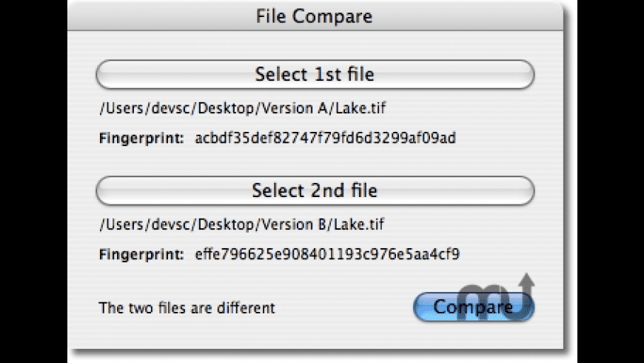Click the File Compare window title
The image size is (644, 363).
click(314, 16)
